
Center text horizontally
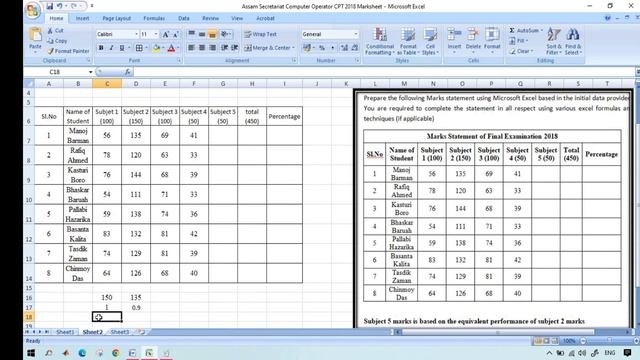tap(202, 48)
